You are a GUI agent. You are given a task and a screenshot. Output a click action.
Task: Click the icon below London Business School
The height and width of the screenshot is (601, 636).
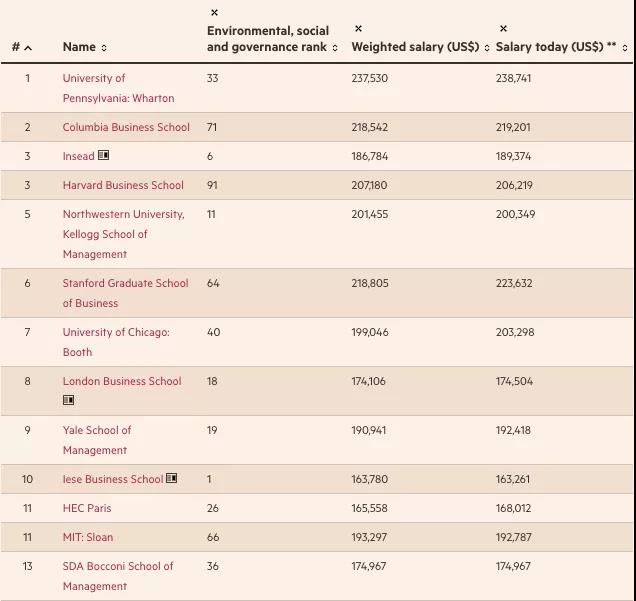tap(69, 400)
